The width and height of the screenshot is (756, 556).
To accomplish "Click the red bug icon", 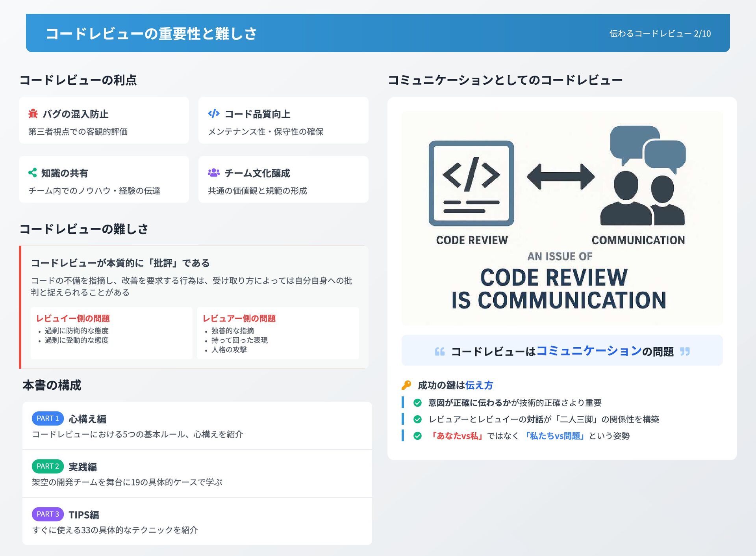I will (33, 114).
